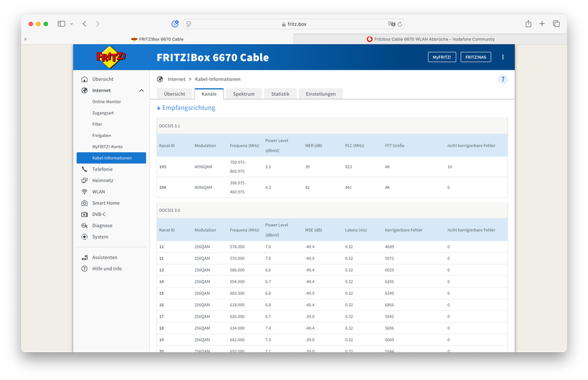Switch to the Spektrum tab
The width and height of the screenshot is (588, 380).
click(x=244, y=94)
